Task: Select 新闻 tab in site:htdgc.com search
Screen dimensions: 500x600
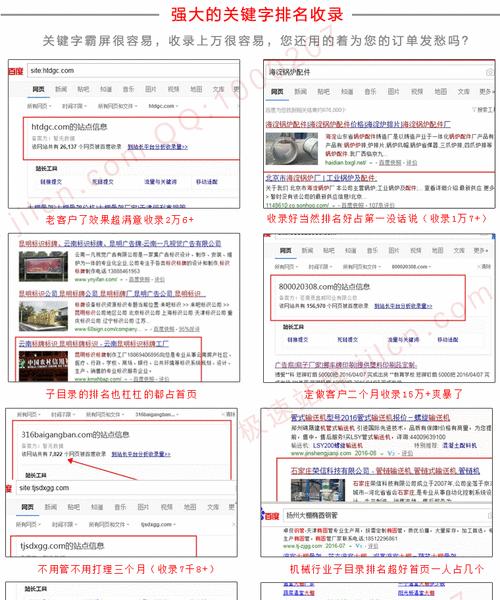Action: 61,89
